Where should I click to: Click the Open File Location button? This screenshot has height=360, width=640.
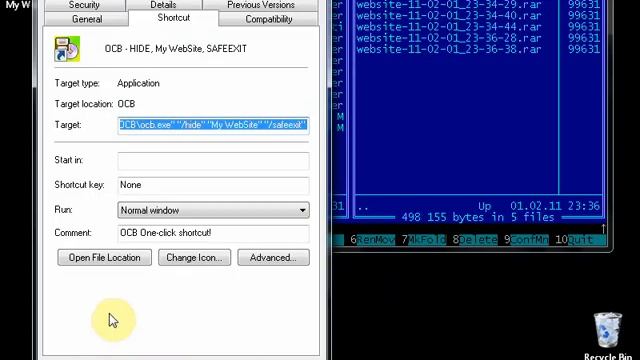click(x=104, y=258)
